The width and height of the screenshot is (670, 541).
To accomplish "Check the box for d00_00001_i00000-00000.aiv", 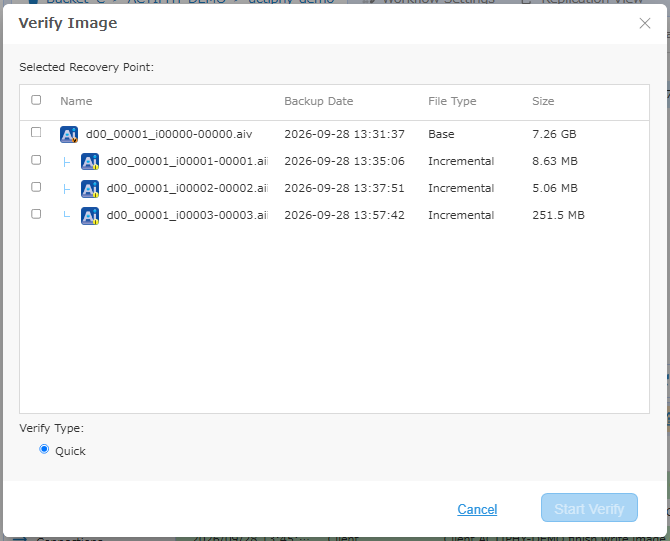I will (x=36, y=132).
